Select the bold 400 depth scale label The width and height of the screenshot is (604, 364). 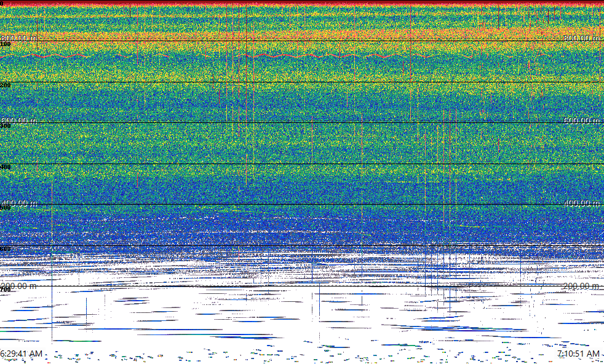pyautogui.click(x=6, y=167)
